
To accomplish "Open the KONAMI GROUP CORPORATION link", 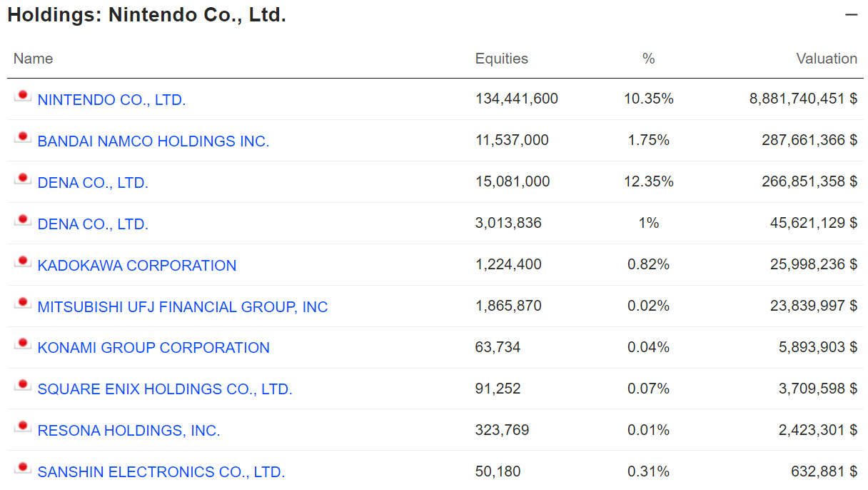I will tap(153, 348).
